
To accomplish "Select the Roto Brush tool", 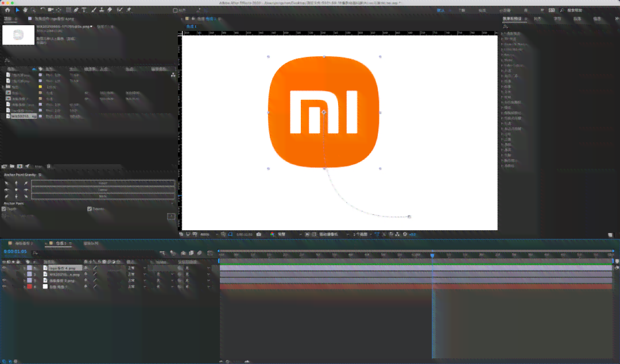I will click(120, 10).
